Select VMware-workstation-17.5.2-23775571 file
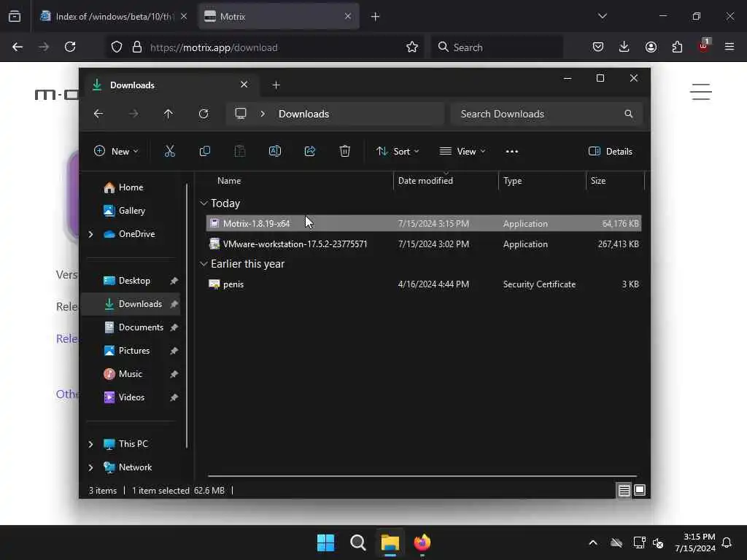The height and width of the screenshot is (560, 747). point(424,244)
